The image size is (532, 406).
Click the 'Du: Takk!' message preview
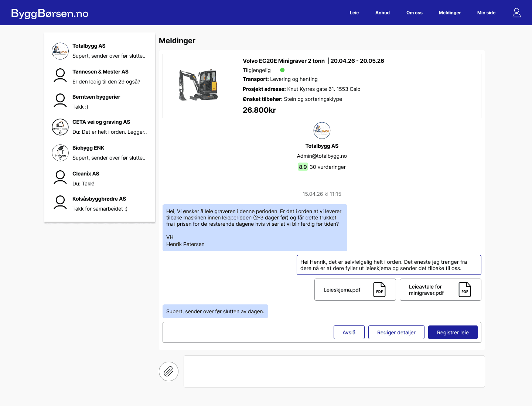(x=83, y=184)
